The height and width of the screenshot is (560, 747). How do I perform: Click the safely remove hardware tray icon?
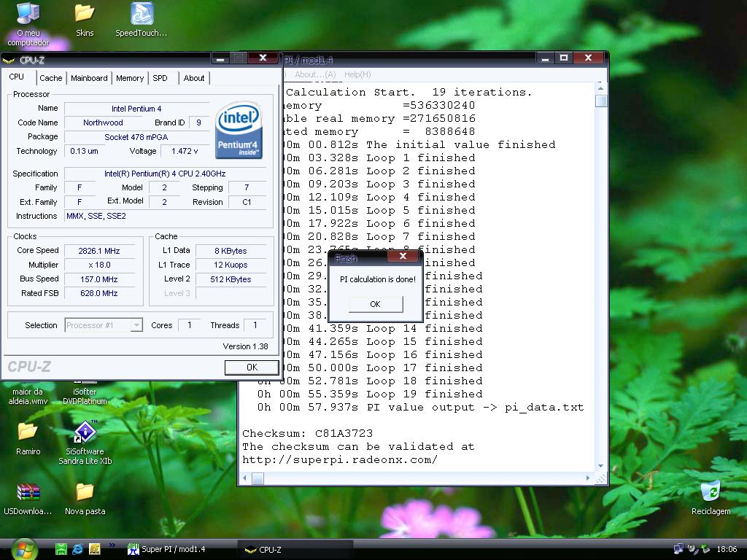click(705, 549)
